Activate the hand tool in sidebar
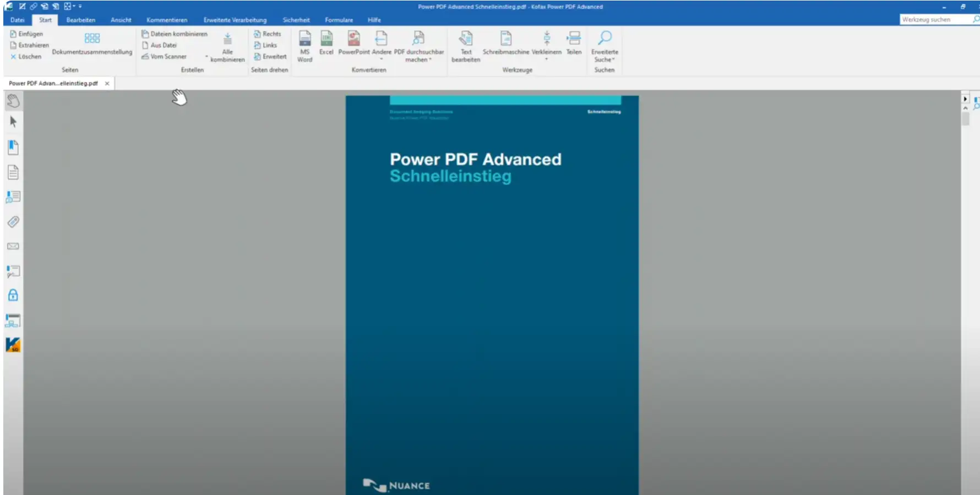This screenshot has height=495, width=980. click(x=13, y=101)
